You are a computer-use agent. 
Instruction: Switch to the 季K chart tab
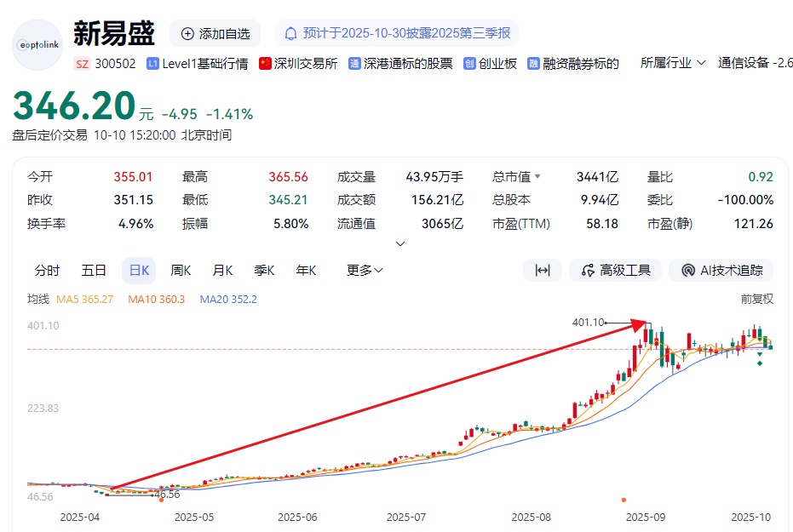[264, 271]
